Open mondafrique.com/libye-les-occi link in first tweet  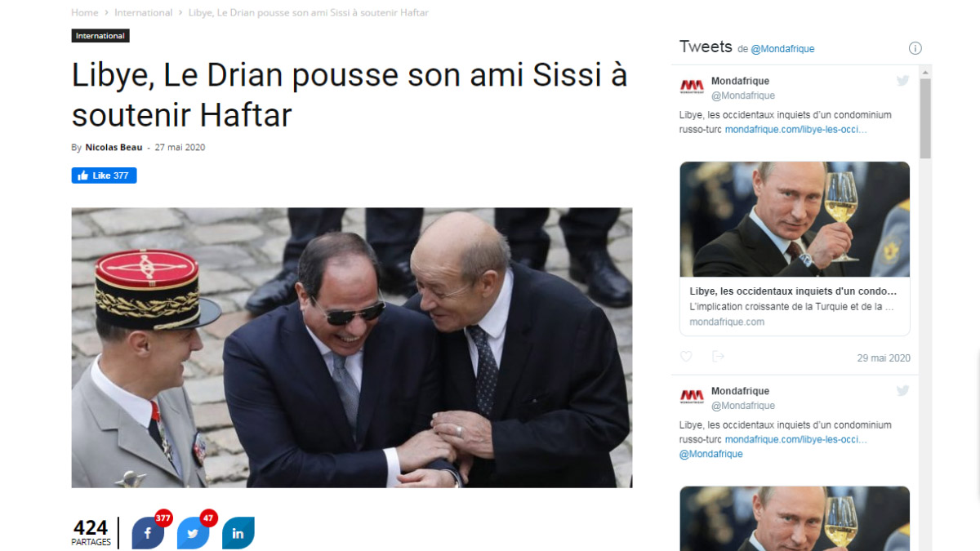795,130
